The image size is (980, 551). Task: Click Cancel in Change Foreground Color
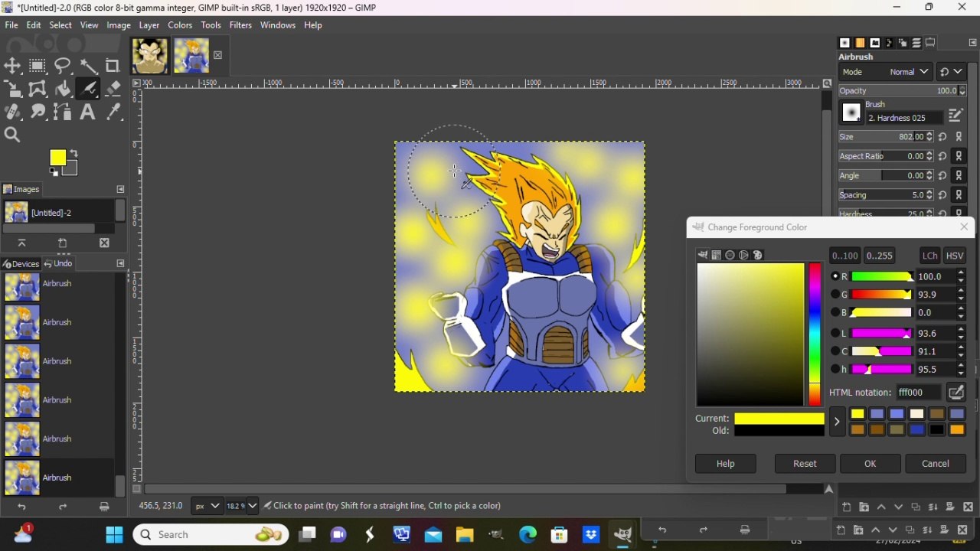tap(936, 464)
